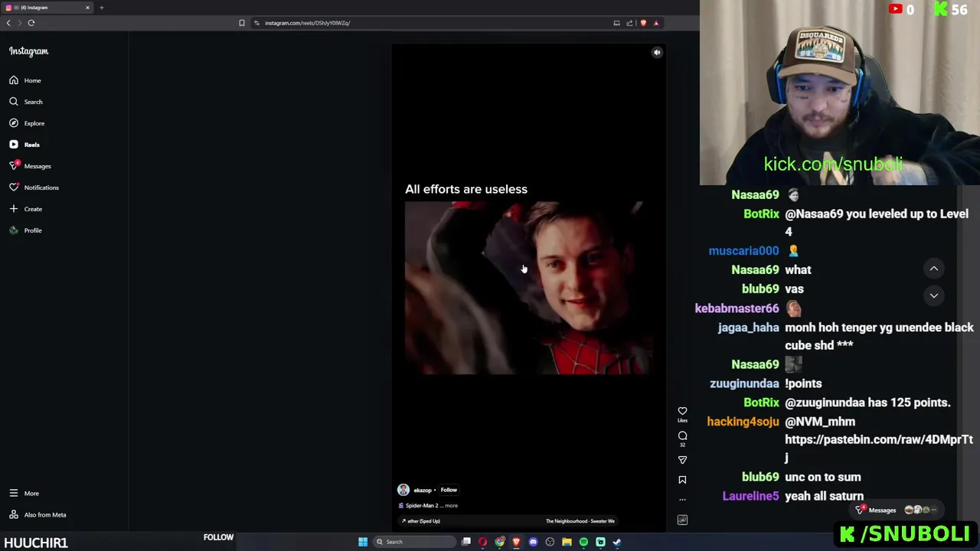Open ekazop profile avatar
Image resolution: width=980 pixels, height=551 pixels.
(403, 490)
